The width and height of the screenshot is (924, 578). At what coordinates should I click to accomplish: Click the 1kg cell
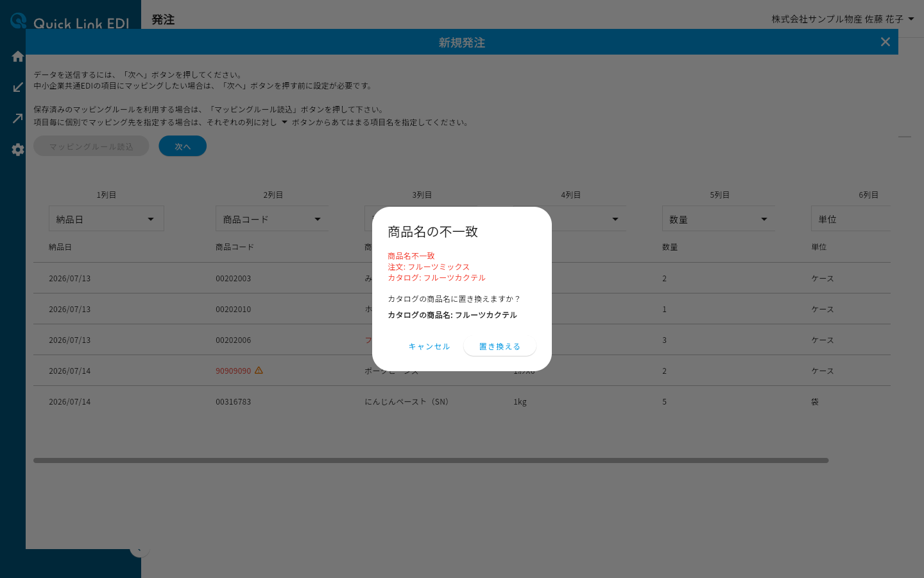pos(520,402)
